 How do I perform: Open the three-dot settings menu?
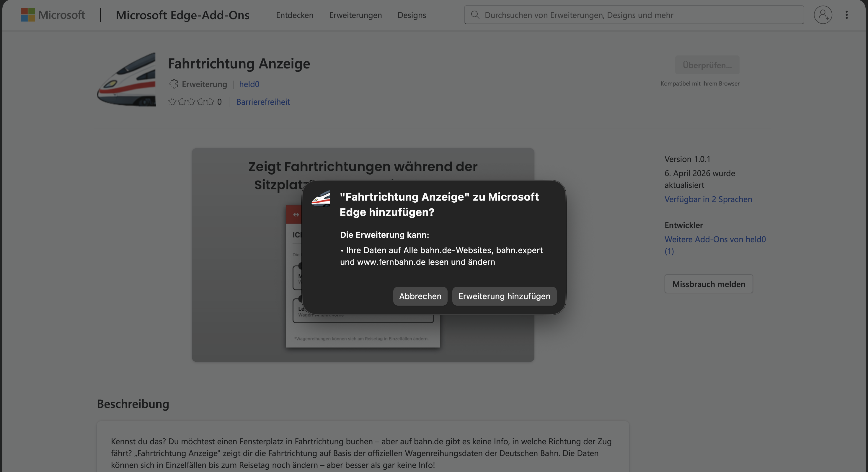click(846, 15)
